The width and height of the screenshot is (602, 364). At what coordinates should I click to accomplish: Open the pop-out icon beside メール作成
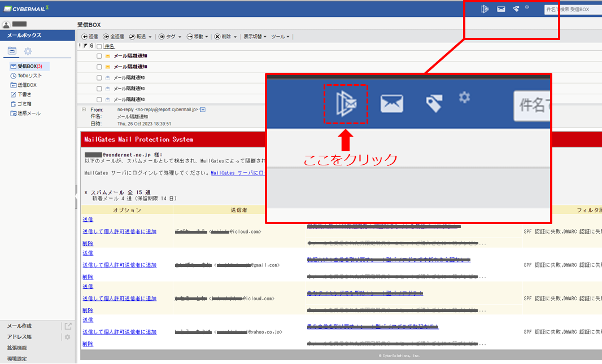68,326
